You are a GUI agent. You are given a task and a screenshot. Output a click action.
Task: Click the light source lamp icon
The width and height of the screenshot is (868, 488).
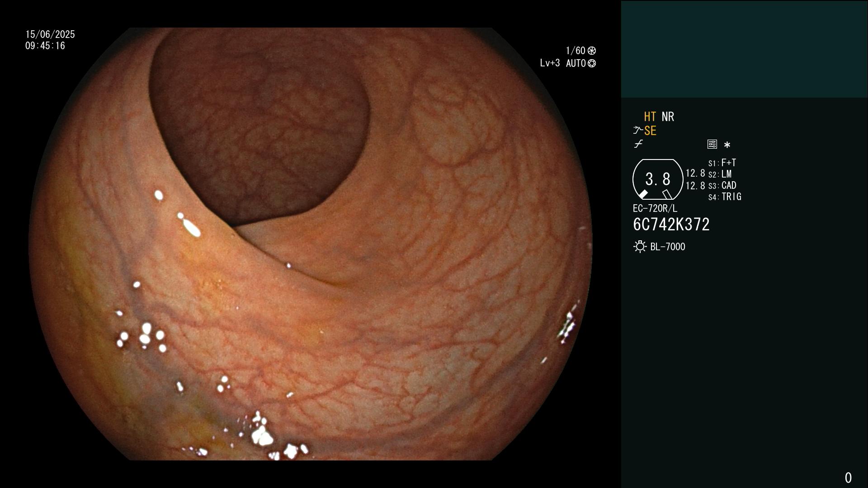[x=640, y=247]
